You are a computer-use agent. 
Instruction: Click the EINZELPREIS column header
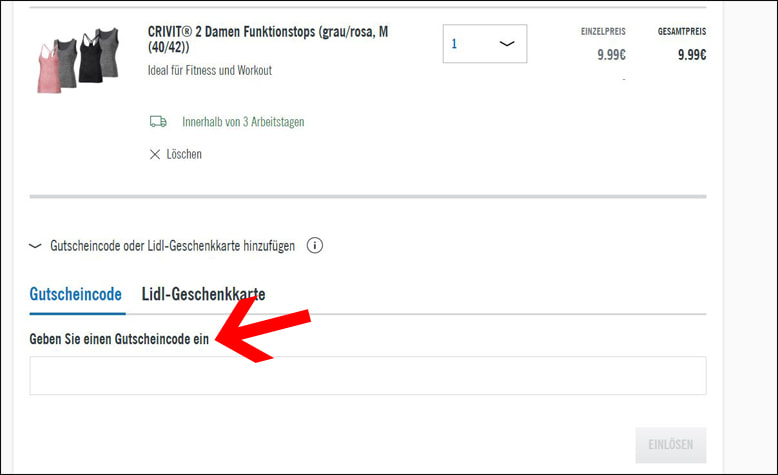point(603,31)
